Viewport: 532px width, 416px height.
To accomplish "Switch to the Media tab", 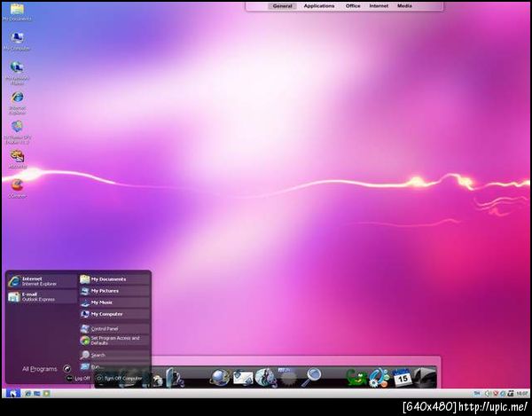I will point(404,6).
